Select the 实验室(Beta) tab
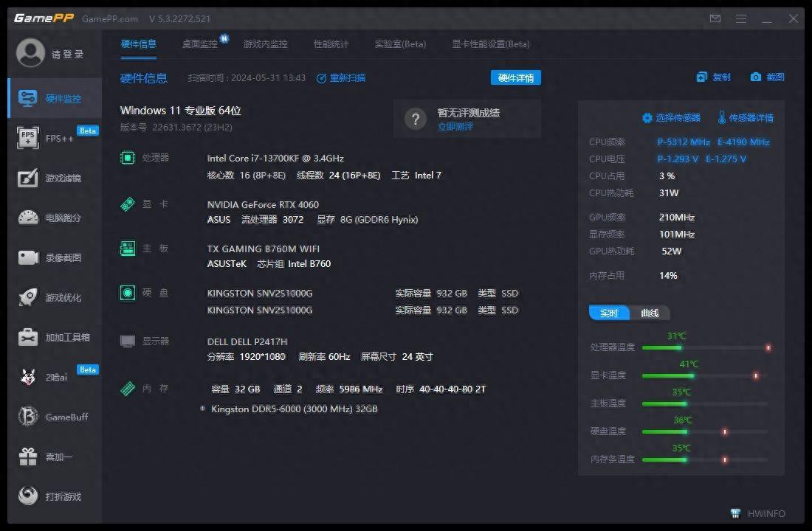812x531 pixels. tap(400, 44)
